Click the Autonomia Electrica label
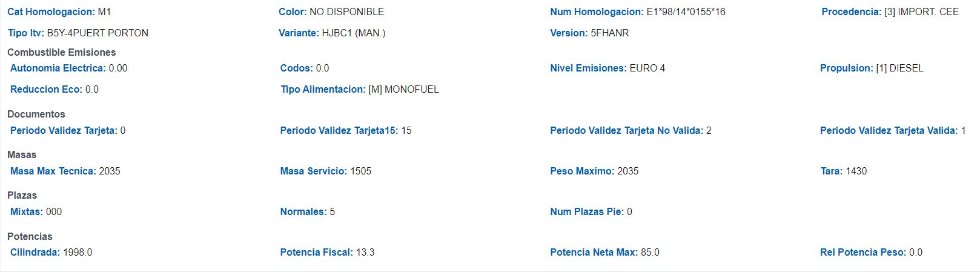 point(58,68)
